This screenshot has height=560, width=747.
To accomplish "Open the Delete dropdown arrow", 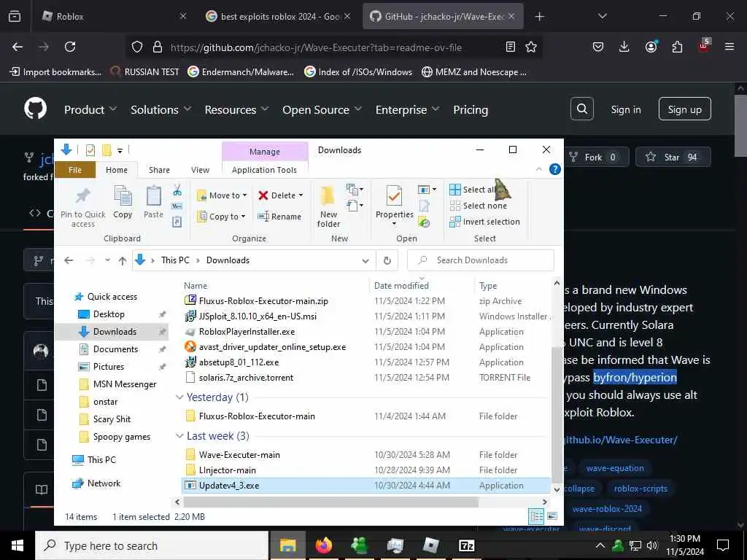I will coord(301,195).
